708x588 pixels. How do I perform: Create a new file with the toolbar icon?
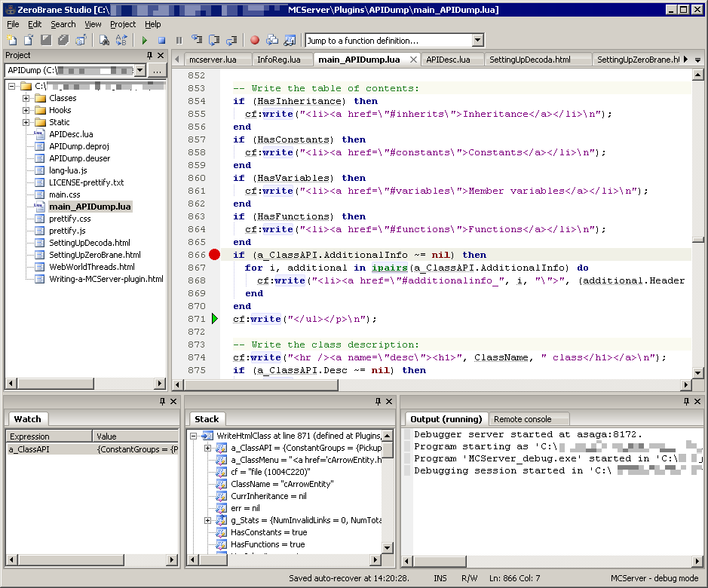12,40
